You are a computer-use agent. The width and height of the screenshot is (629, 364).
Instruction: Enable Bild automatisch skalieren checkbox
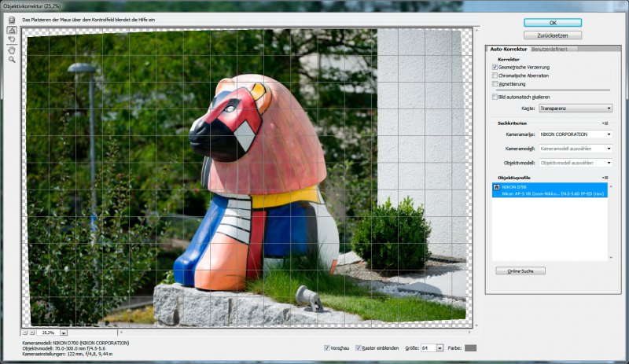[x=495, y=97]
